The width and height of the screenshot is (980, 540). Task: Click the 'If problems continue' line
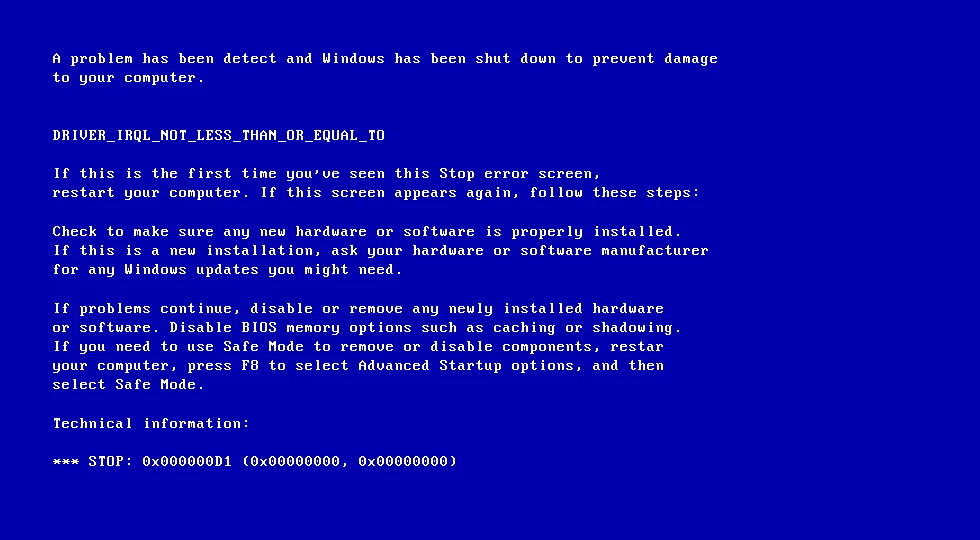point(358,309)
